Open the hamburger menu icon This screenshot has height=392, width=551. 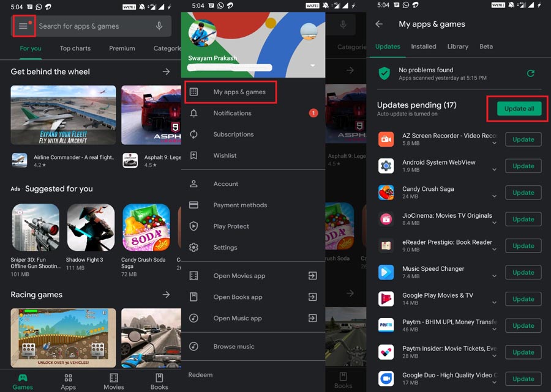click(x=23, y=26)
